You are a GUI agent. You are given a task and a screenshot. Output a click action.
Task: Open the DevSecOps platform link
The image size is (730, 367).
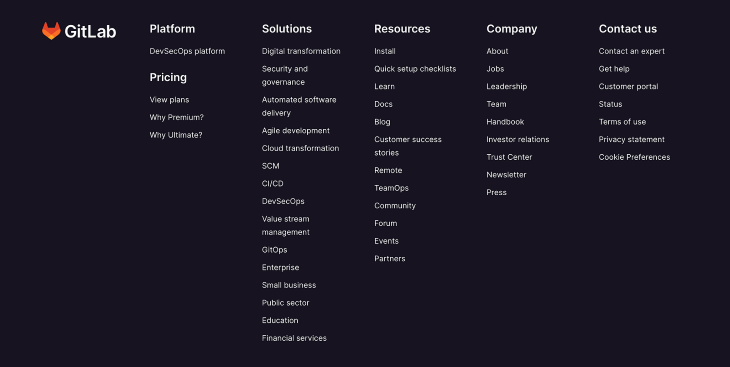[x=187, y=51]
